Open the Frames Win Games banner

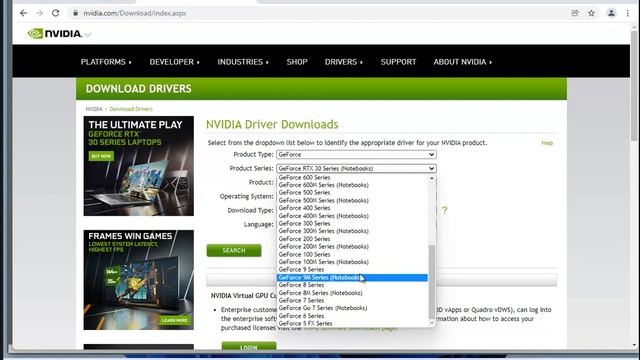click(139, 280)
